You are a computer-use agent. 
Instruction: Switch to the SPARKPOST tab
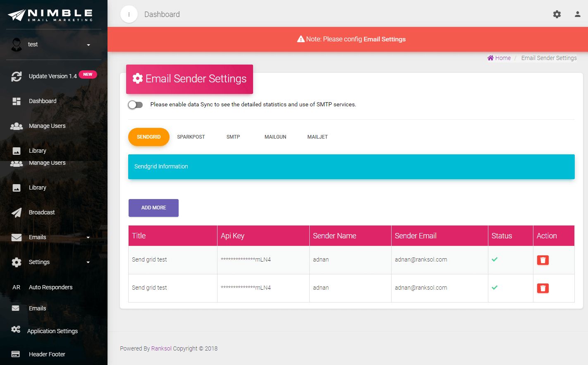point(191,137)
